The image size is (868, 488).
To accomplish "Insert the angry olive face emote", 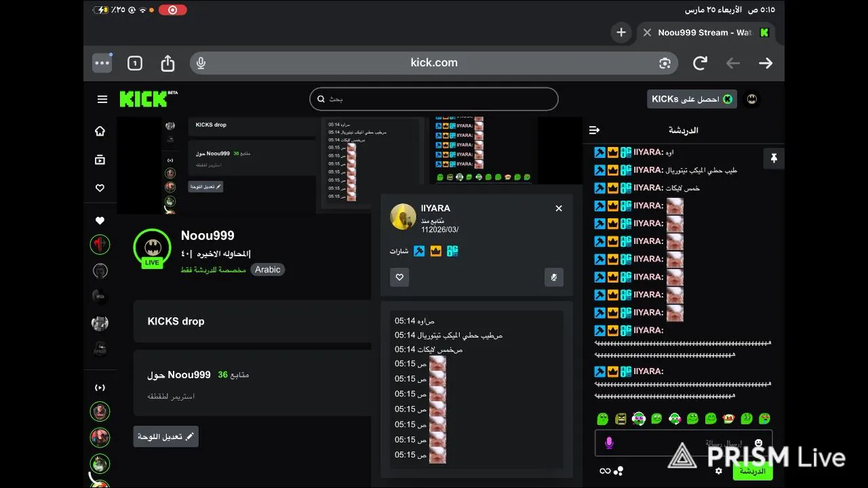I will coord(620,419).
